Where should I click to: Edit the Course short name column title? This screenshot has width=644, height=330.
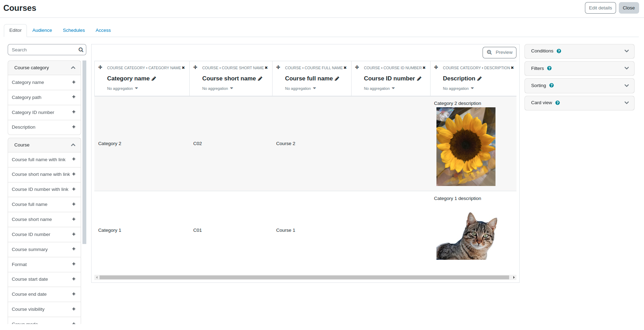point(260,79)
